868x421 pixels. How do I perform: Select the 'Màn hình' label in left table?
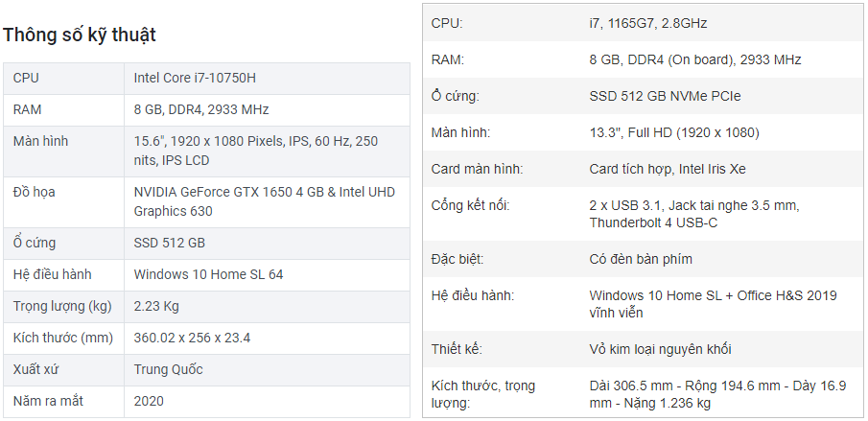click(40, 141)
